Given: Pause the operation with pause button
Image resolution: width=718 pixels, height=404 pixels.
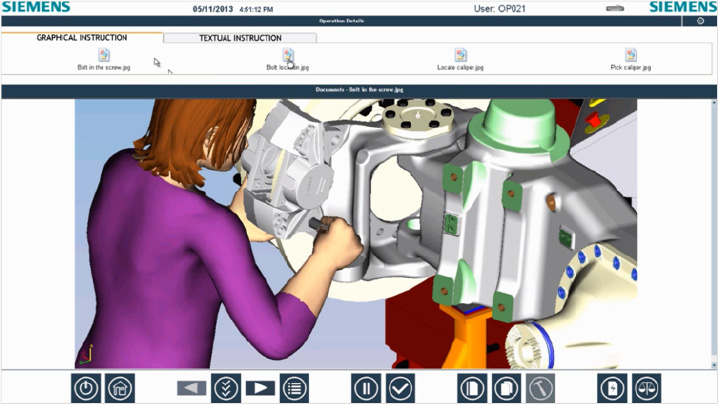Looking at the screenshot, I should tap(366, 388).
